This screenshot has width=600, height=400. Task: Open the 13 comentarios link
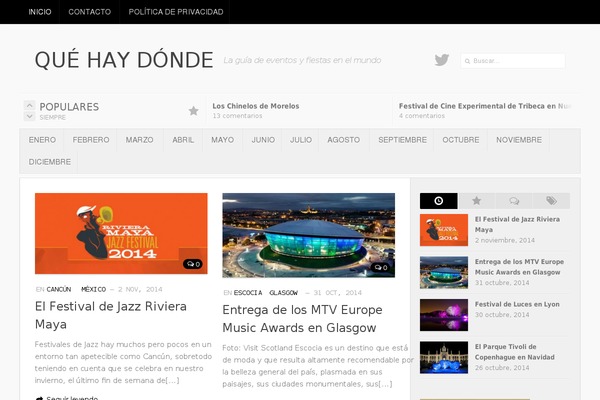click(237, 116)
